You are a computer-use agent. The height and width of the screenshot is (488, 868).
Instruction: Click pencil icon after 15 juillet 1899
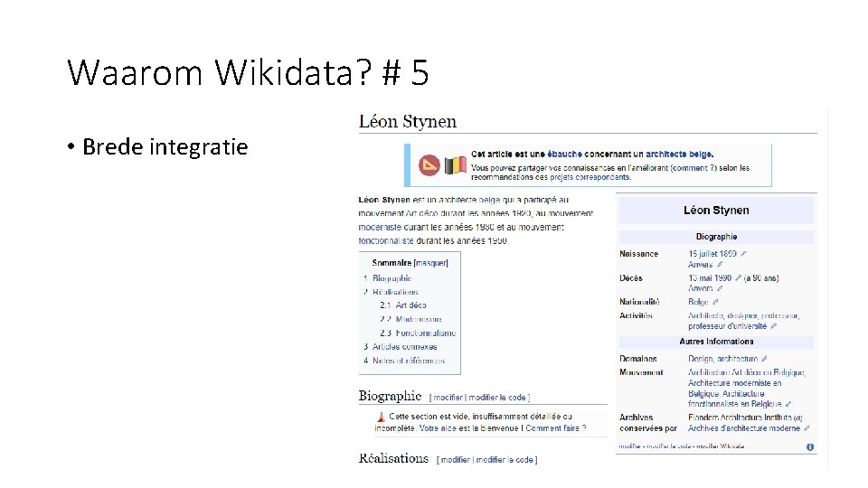coord(743,253)
